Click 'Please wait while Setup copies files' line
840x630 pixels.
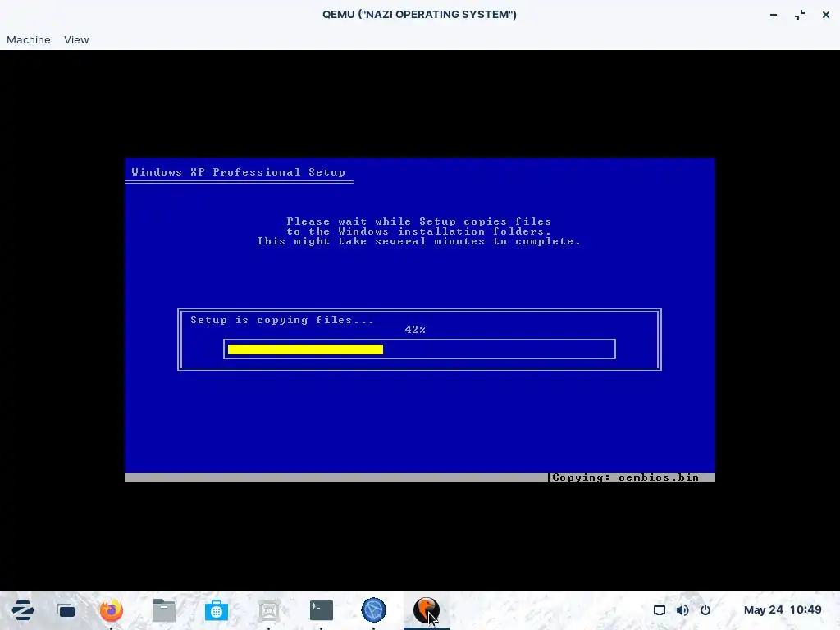click(x=419, y=221)
